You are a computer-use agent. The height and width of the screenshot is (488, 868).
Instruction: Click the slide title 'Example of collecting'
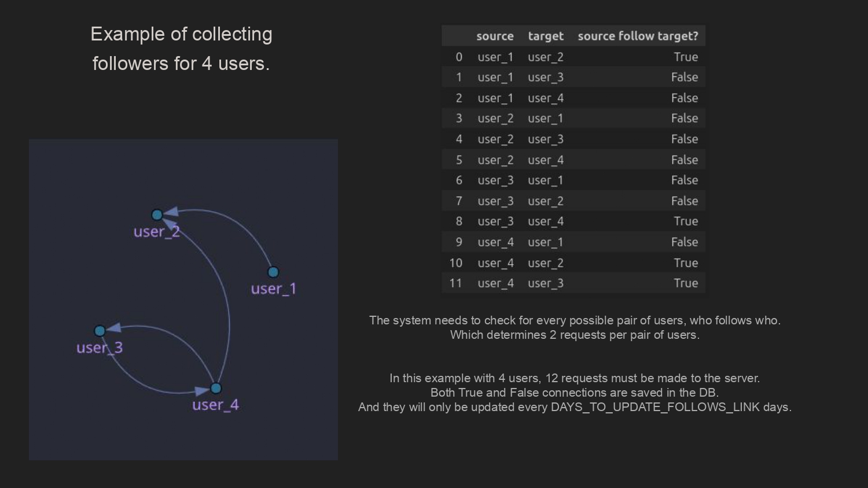(x=181, y=34)
